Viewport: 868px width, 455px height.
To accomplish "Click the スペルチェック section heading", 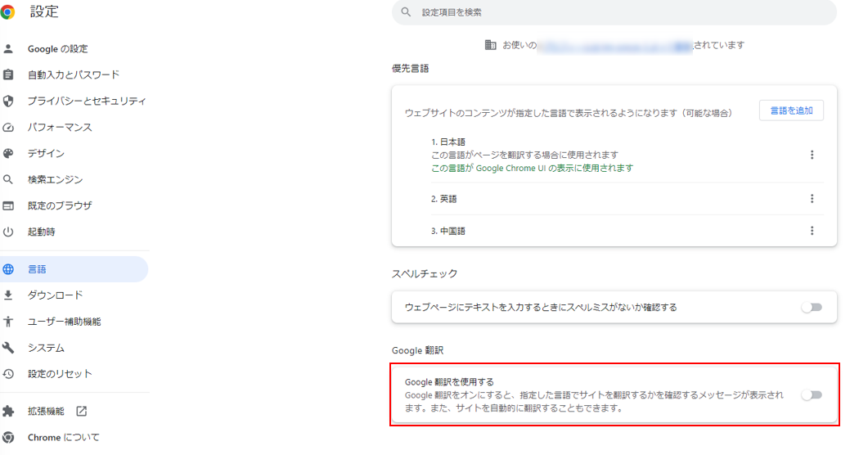I will coord(425,273).
